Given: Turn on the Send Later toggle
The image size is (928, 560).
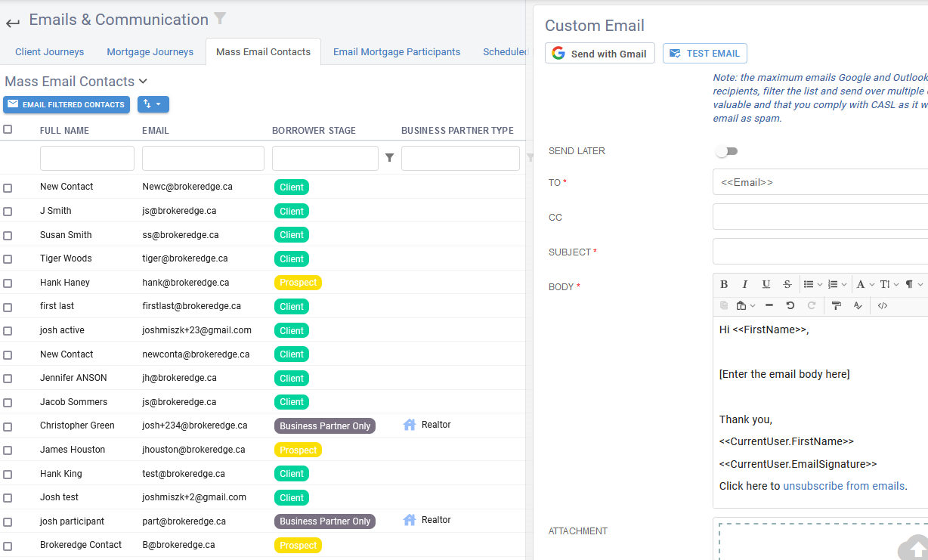Looking at the screenshot, I should pos(726,151).
